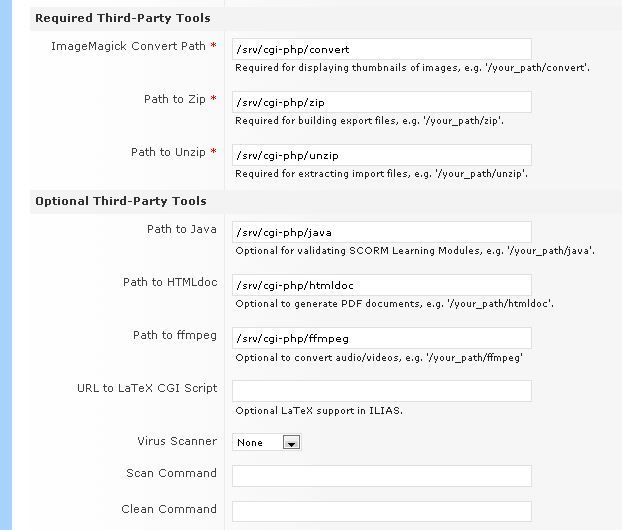
Task: Click the Scan Command label
Action: 171,473
